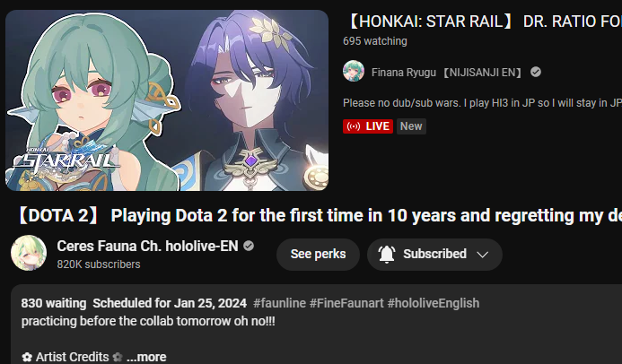Open the Honkai Star Rail stream thumbnail
Image resolution: width=622 pixels, height=364 pixels.
tap(167, 100)
